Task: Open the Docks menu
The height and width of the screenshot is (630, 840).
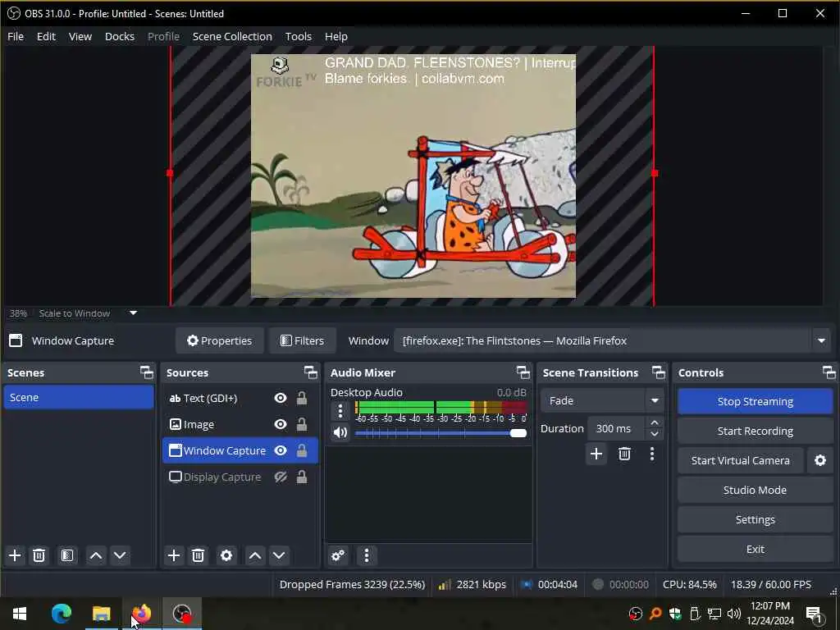Action: [x=120, y=36]
